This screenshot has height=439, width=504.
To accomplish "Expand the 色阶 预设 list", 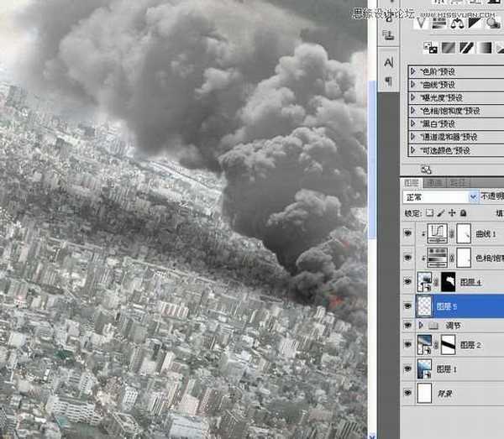I will 413,71.
